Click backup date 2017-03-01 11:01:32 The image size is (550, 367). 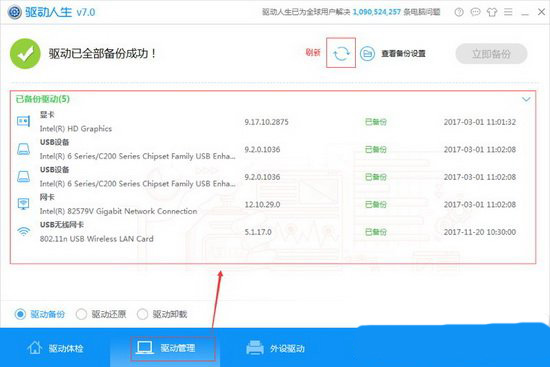click(x=479, y=122)
